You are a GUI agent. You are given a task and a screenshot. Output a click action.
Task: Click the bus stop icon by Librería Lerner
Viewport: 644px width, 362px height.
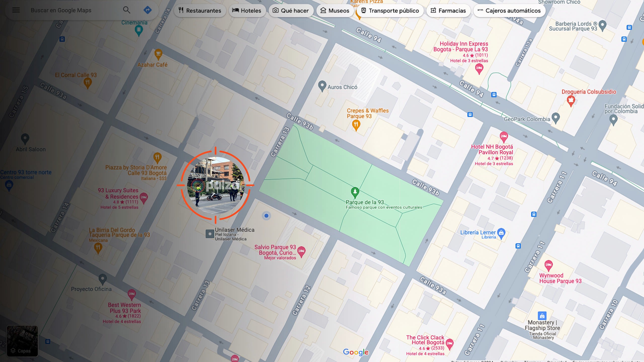[x=518, y=246]
